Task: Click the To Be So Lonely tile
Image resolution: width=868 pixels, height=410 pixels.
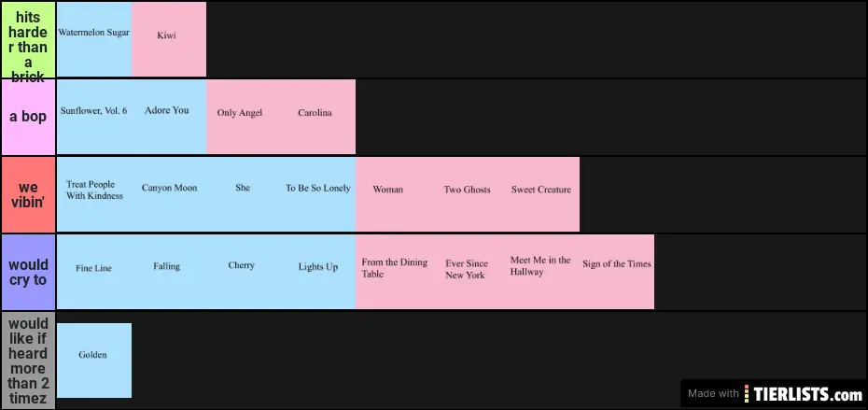Action: click(x=317, y=193)
